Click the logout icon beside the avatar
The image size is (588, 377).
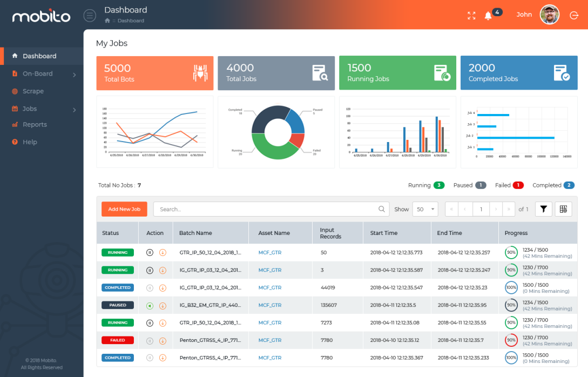tap(573, 15)
